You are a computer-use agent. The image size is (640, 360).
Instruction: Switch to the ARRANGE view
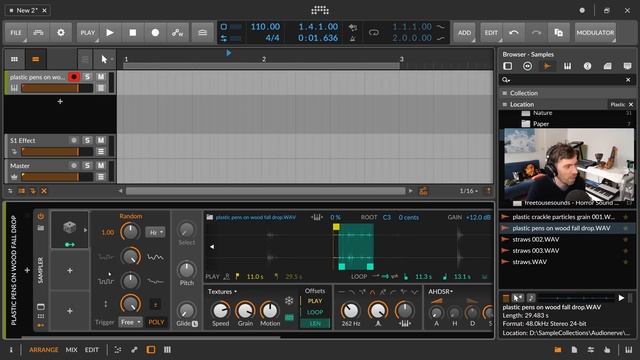pyautogui.click(x=44, y=350)
